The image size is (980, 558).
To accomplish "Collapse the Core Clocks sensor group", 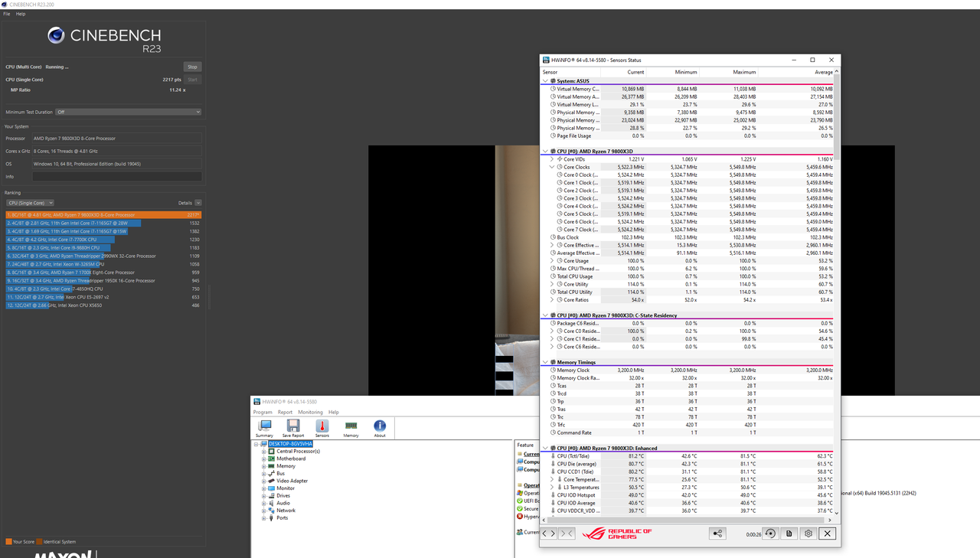I will (x=553, y=167).
